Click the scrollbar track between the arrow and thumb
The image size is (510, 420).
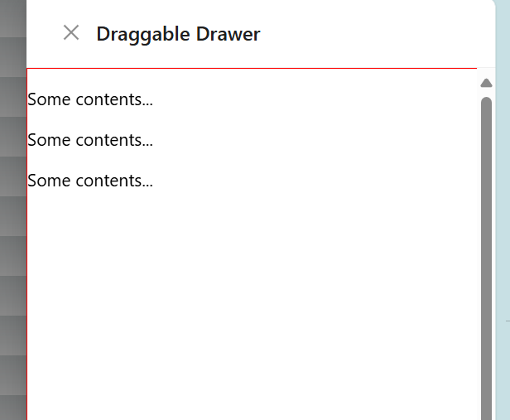click(486, 93)
